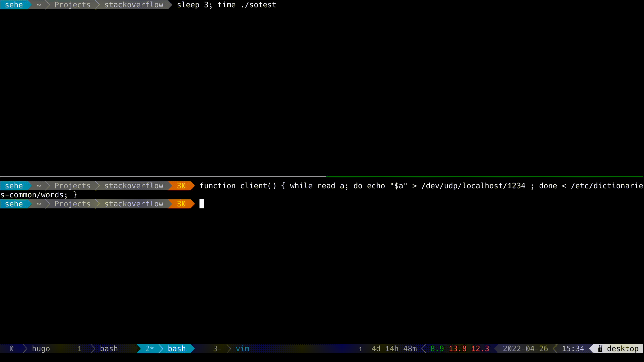Click the Projects segment in top pane prompt
Screen dimensions: 644x362
(x=72, y=5)
